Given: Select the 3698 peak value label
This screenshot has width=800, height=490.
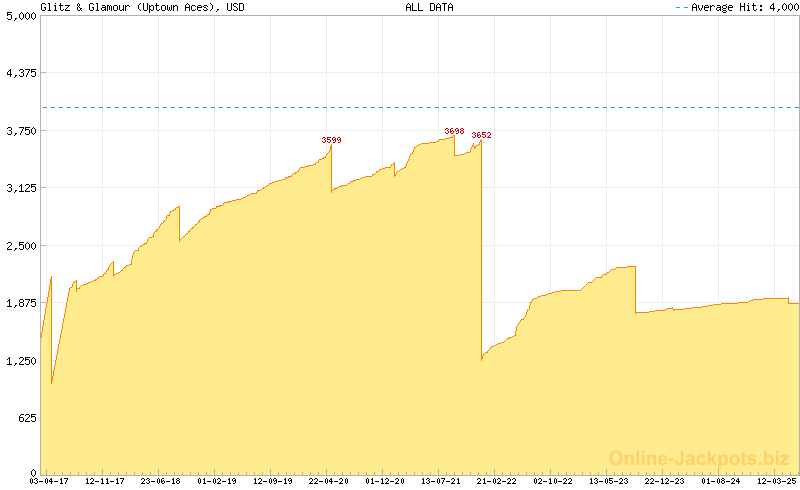Looking at the screenshot, I should tap(454, 131).
